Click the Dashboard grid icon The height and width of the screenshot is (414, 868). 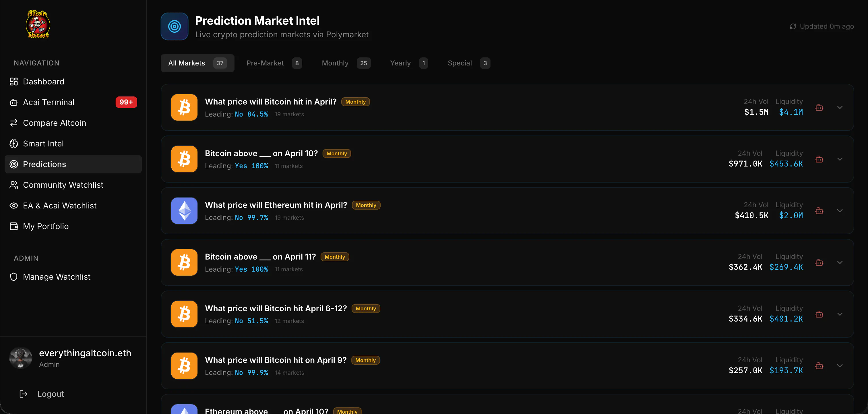(14, 82)
